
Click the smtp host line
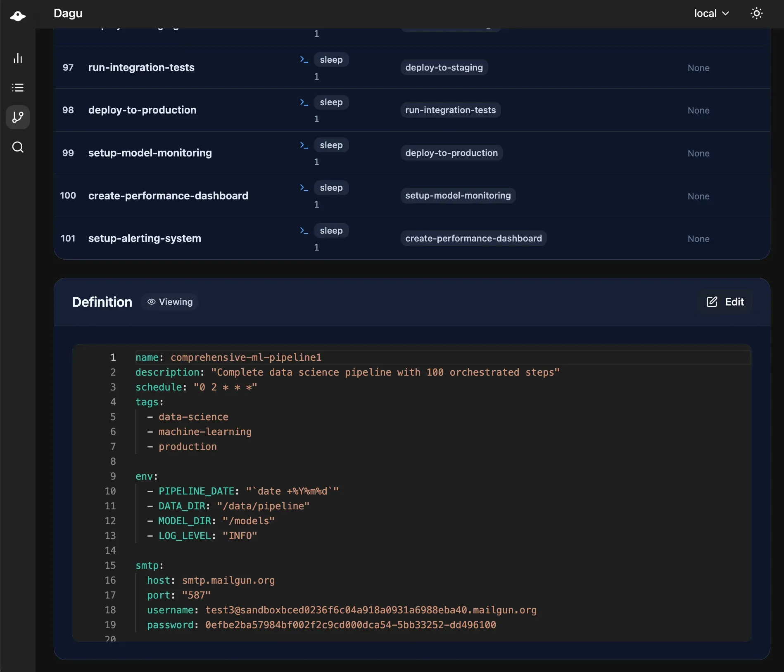[x=211, y=580]
